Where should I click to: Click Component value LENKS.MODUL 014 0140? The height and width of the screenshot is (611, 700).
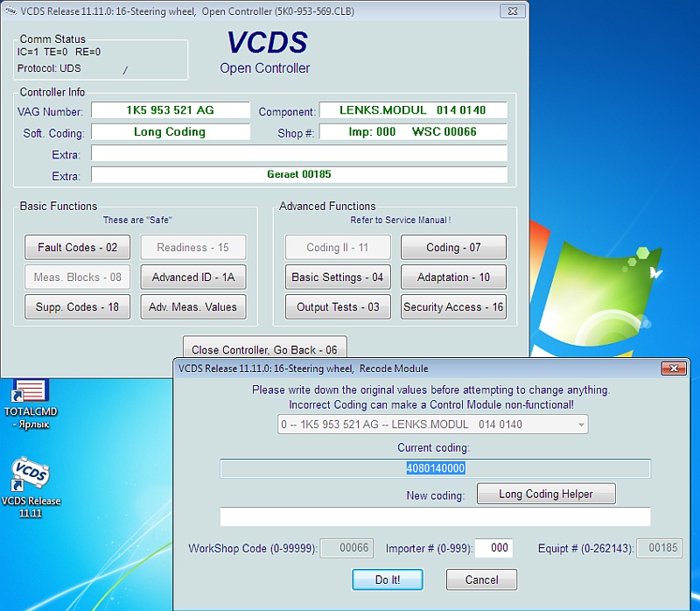click(x=413, y=110)
